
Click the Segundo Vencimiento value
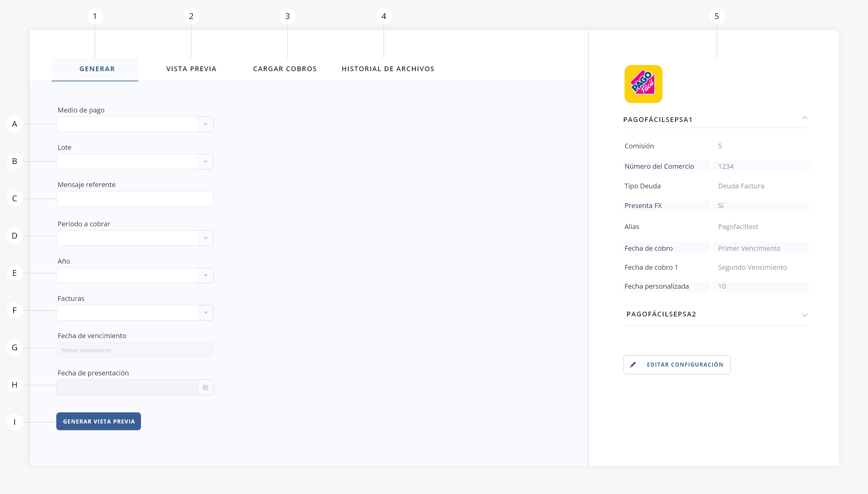click(752, 267)
